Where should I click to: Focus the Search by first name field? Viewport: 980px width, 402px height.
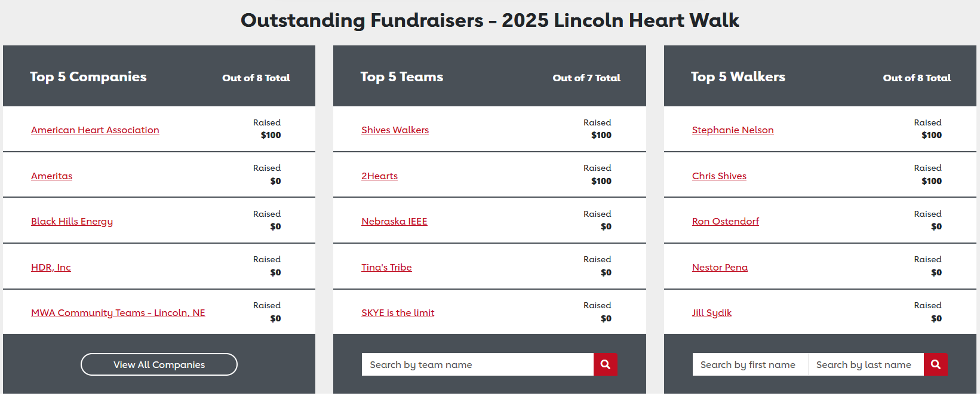click(x=750, y=364)
